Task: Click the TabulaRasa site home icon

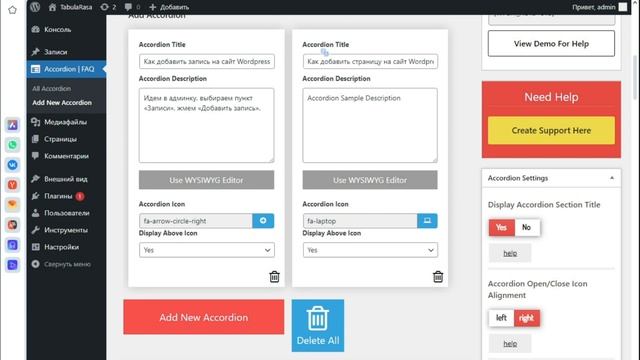Action: 52,7
